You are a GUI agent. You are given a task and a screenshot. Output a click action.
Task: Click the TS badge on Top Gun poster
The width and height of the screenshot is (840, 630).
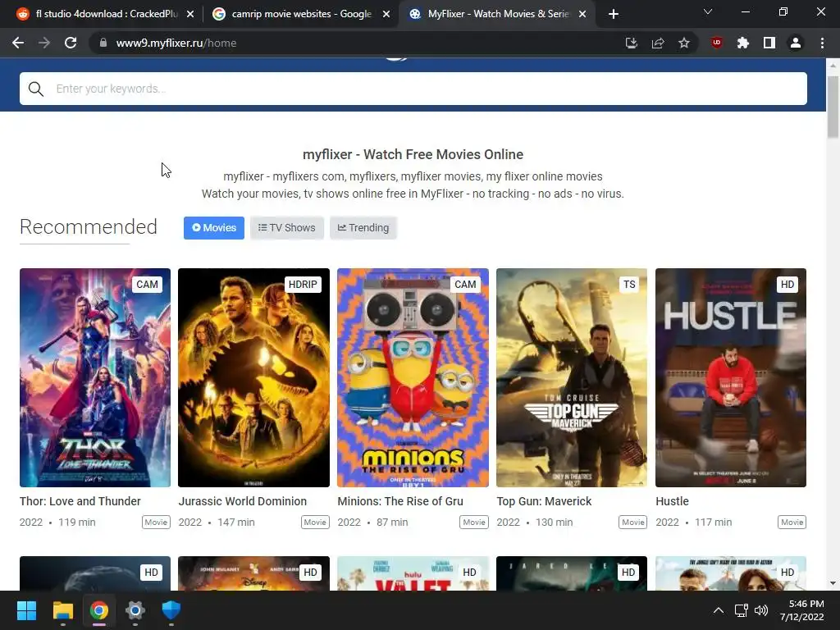tap(629, 285)
